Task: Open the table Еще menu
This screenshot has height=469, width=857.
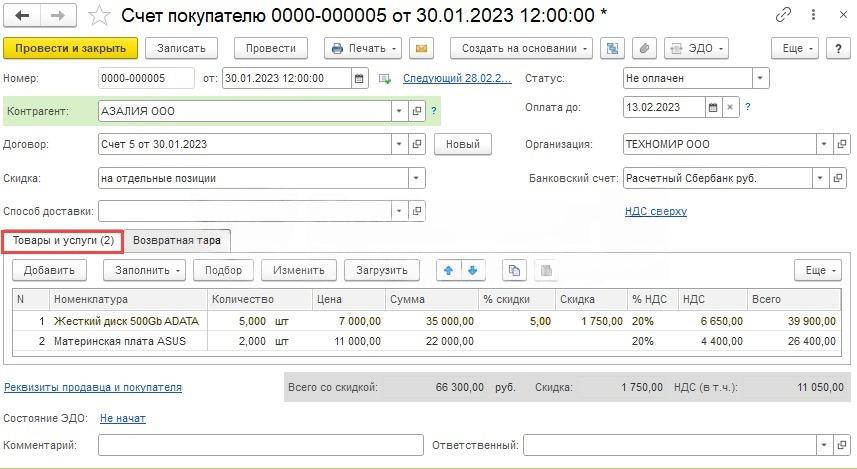Action: click(818, 270)
